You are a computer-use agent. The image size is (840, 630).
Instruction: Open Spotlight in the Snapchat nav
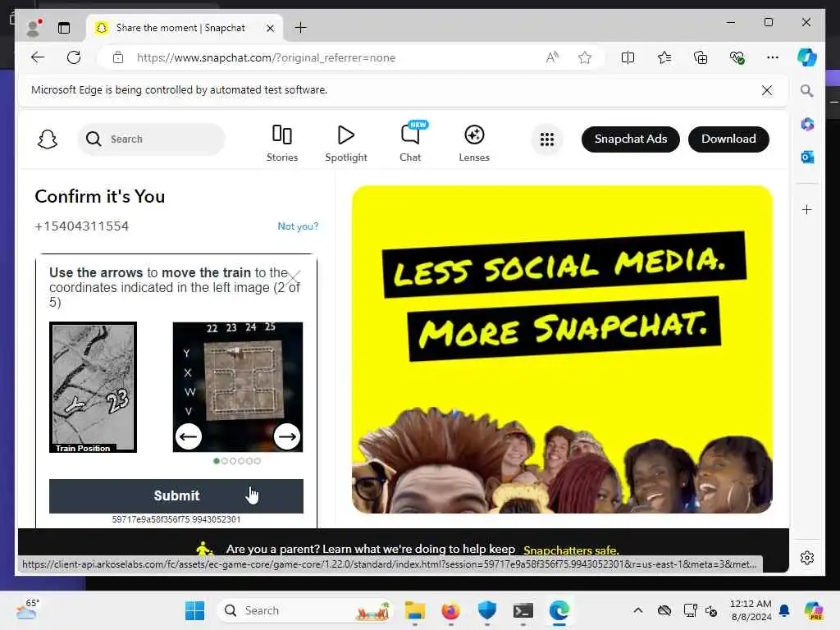click(346, 143)
